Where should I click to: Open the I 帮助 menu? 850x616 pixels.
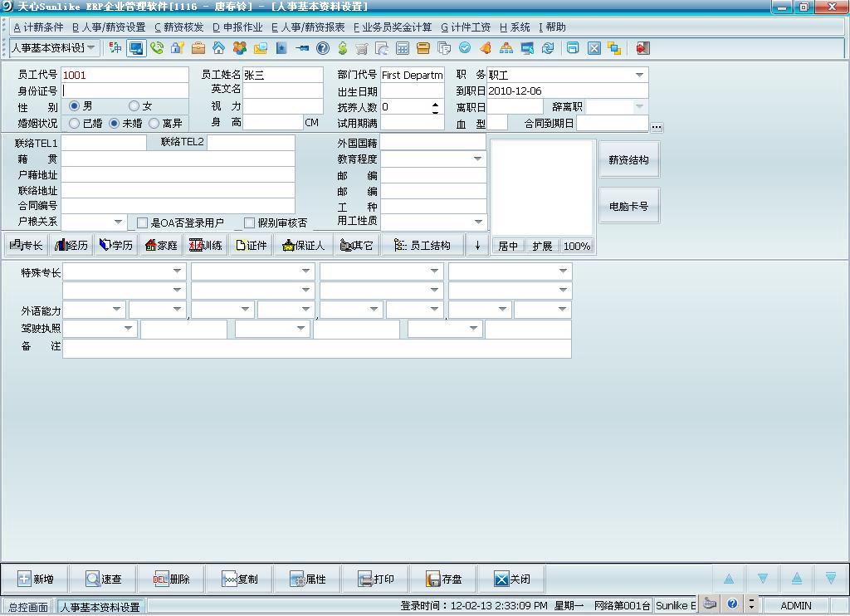tap(552, 27)
